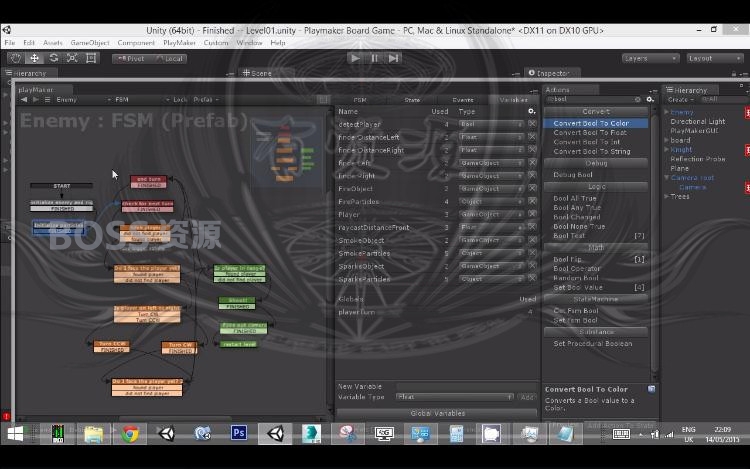750x469 pixels.
Task: Collapse the Logic action category
Action: click(x=596, y=186)
